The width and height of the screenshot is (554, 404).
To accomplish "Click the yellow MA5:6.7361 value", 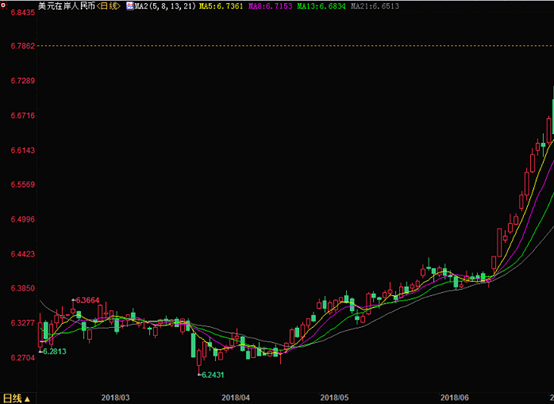I will 221,6.
